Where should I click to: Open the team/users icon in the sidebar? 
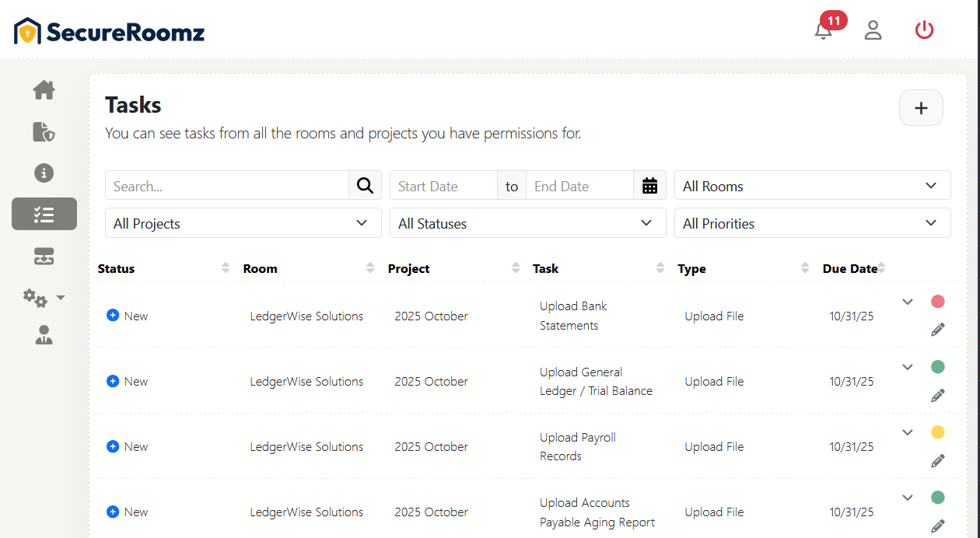(x=44, y=335)
